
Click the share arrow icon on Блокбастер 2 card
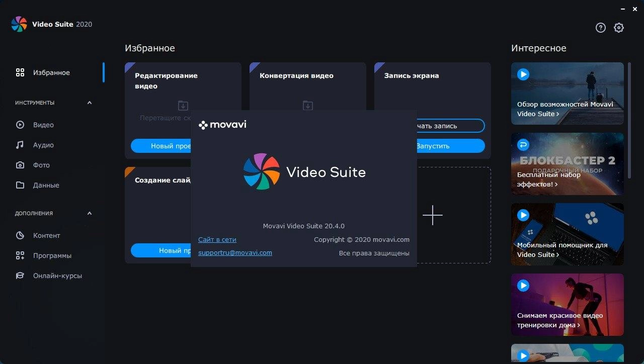pos(523,145)
